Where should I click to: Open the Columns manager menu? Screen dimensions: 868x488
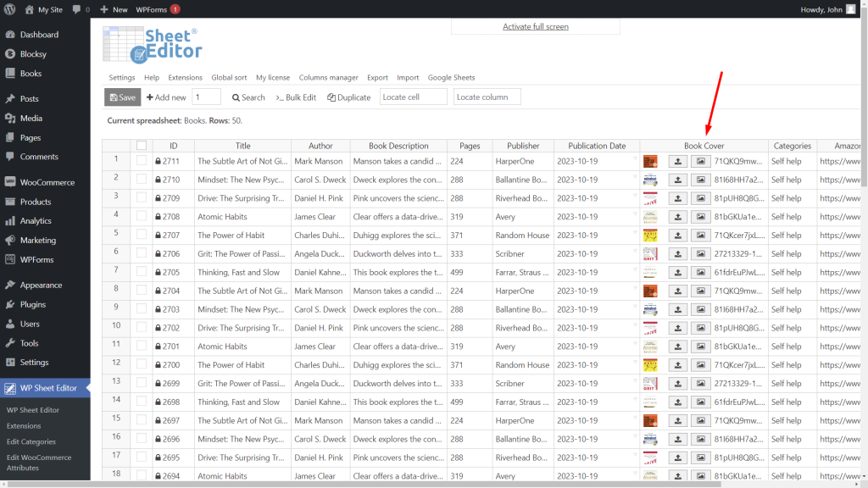[x=328, y=77]
